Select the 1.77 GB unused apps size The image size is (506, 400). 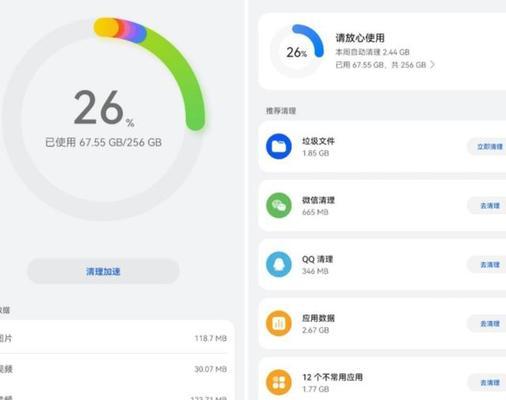[x=316, y=389]
